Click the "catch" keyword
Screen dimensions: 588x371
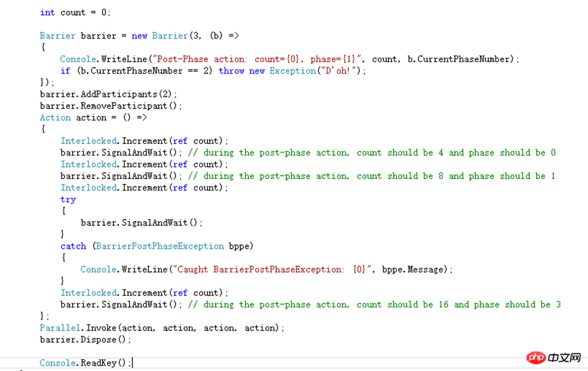73,247
